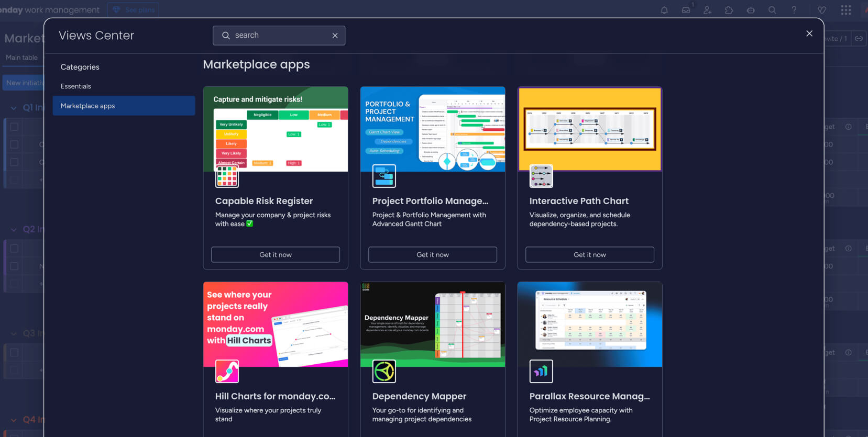Click the Parallax Resource Manag... title
The height and width of the screenshot is (437, 868).
589,396
